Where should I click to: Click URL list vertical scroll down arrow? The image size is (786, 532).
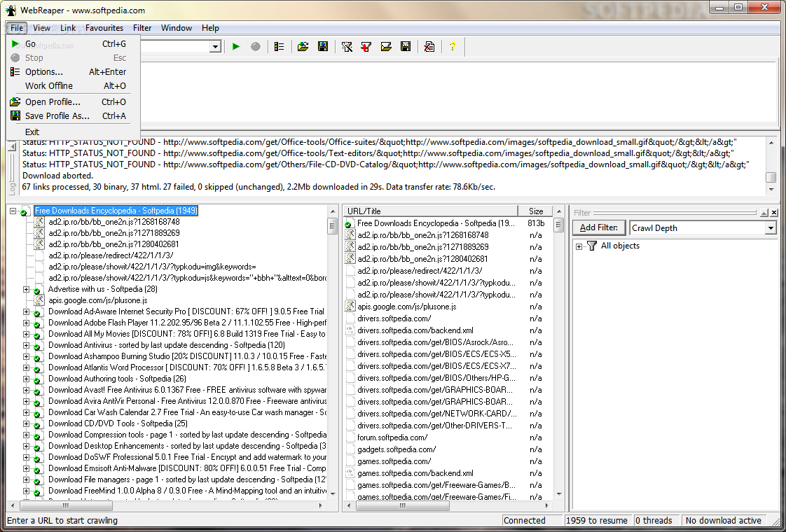click(x=559, y=494)
